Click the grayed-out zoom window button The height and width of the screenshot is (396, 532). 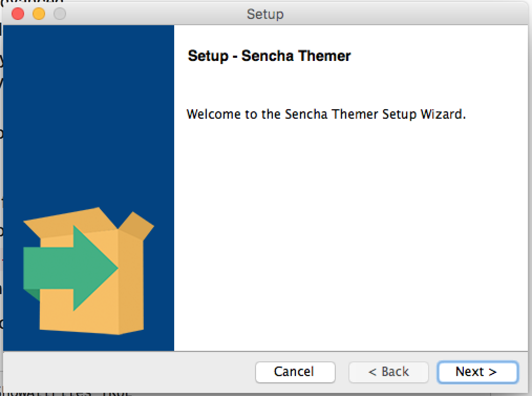(60, 14)
